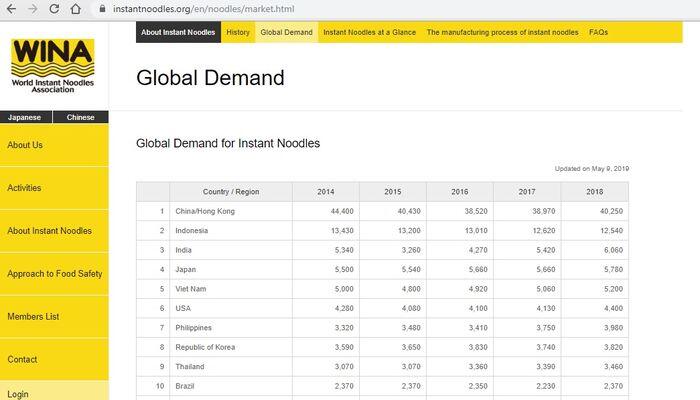Click the address bar URL
The image size is (700, 400).
[x=204, y=8]
